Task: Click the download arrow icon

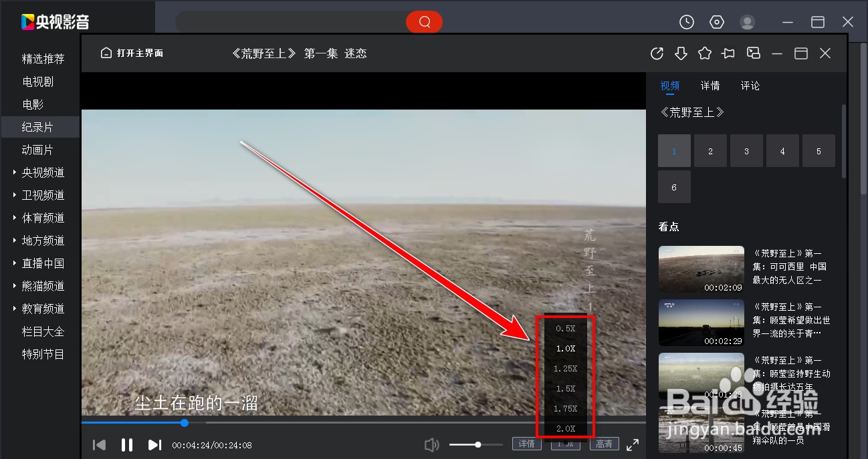Action: [x=681, y=53]
